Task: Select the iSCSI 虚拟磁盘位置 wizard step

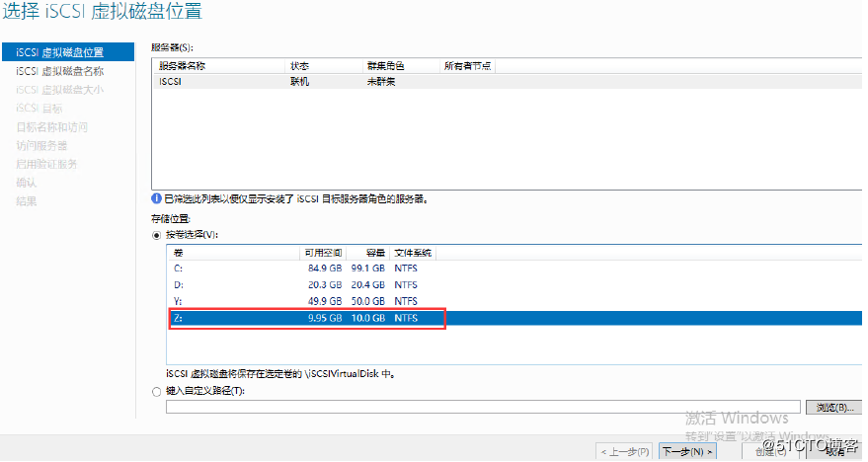Action: click(67, 52)
